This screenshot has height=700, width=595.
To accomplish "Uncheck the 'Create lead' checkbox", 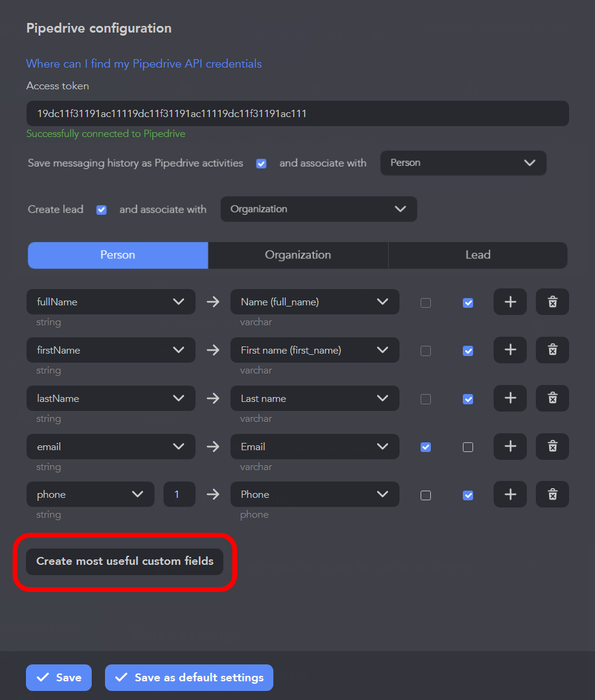I will coord(101,210).
